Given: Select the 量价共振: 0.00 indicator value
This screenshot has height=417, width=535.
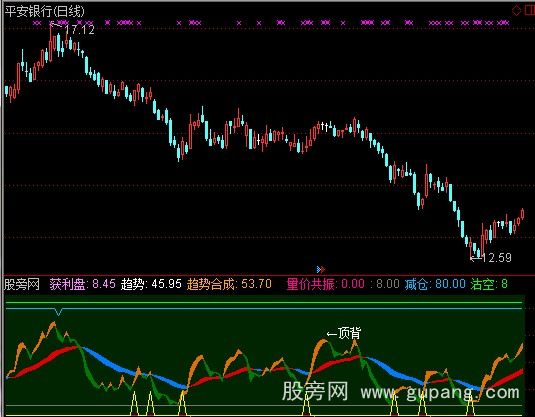Looking at the screenshot, I should [326, 284].
